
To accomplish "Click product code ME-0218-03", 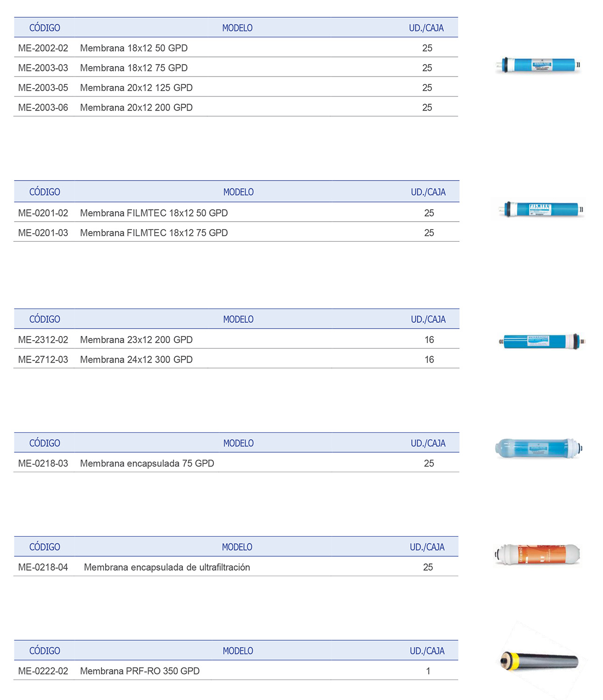I will [x=43, y=463].
